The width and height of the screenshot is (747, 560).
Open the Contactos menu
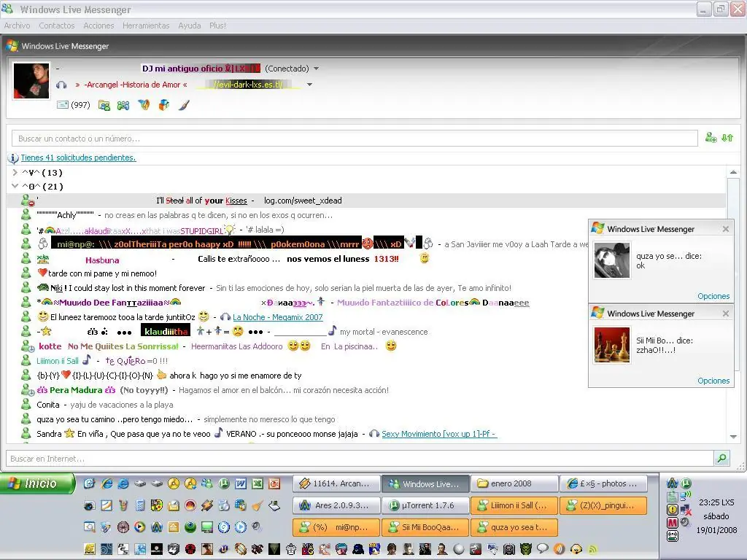pos(57,26)
